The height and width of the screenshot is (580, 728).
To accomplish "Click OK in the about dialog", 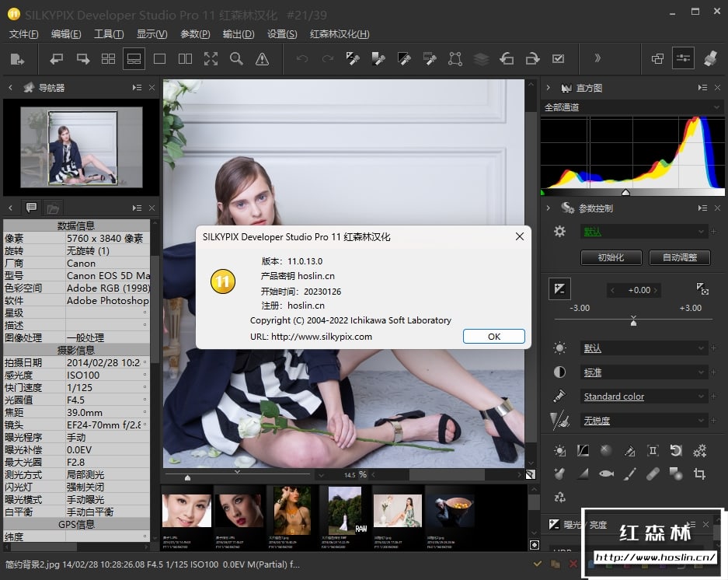I will pyautogui.click(x=493, y=337).
